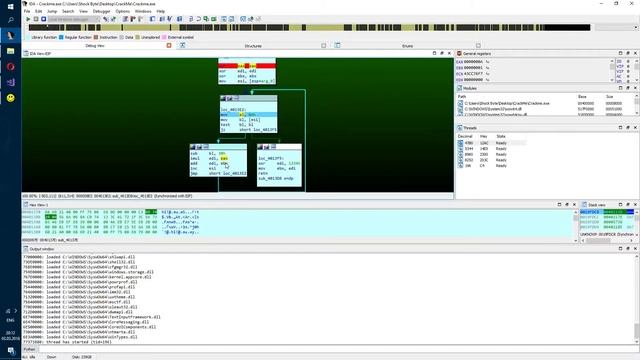This screenshot has width=640, height=360.
Task: Switch to the Enums tab
Action: point(407,46)
